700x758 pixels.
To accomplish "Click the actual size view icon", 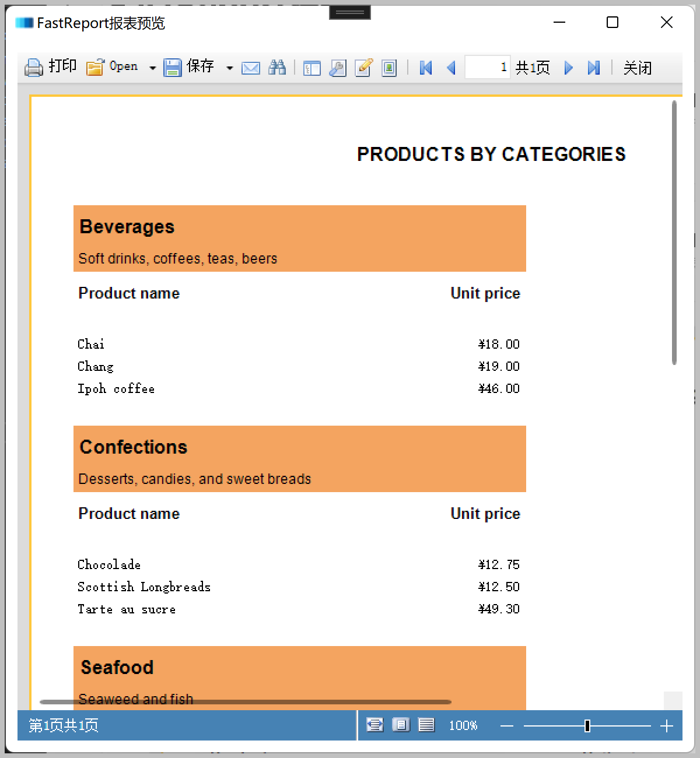I will click(426, 725).
